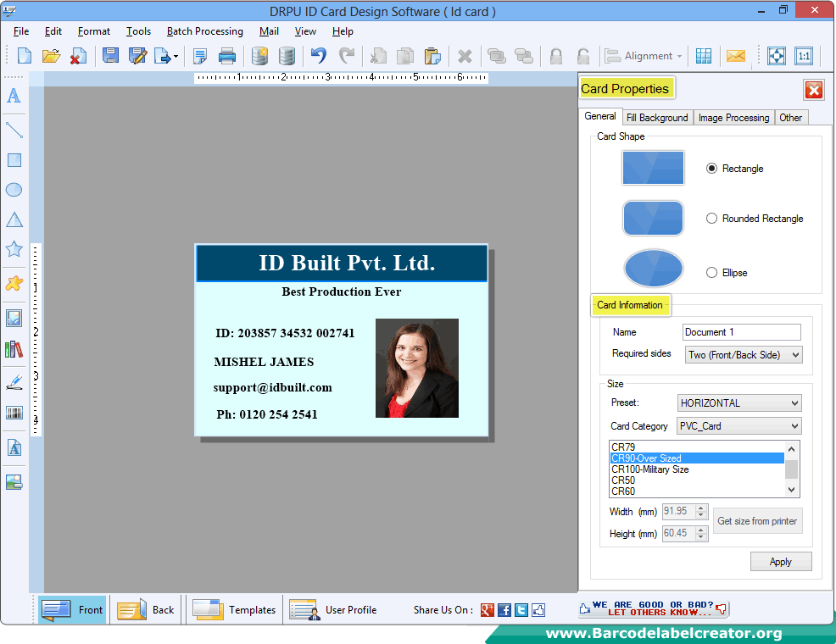Select CR79 in the size list

pyautogui.click(x=696, y=447)
